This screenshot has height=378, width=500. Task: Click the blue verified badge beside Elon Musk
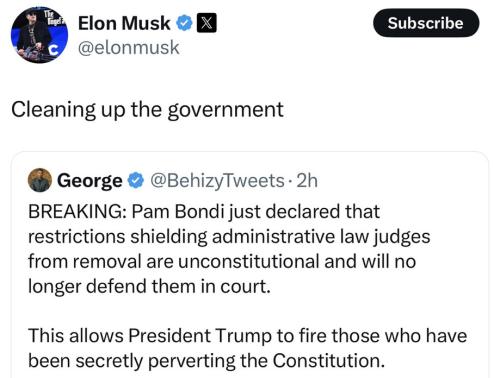(184, 23)
